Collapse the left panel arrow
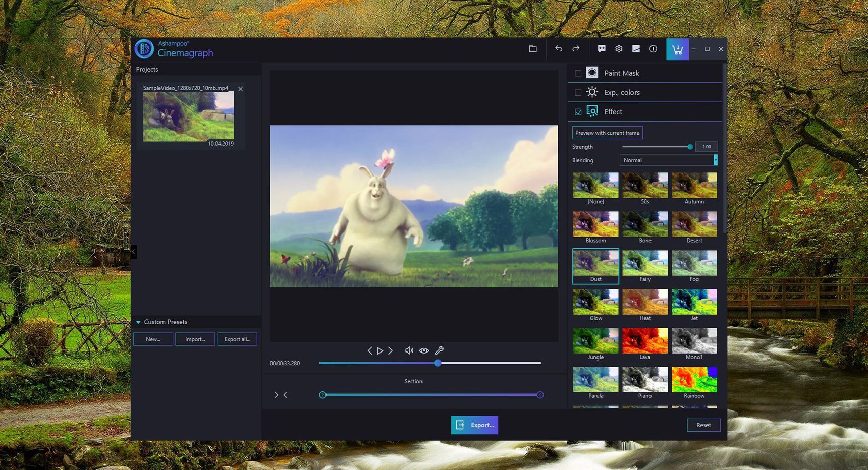 134,251
